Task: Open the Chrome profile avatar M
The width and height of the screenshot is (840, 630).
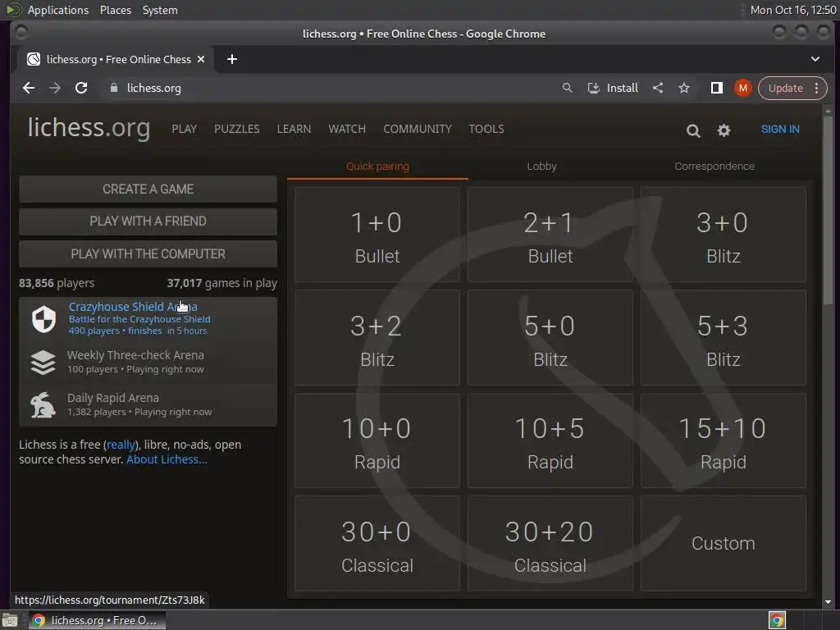Action: (x=743, y=88)
